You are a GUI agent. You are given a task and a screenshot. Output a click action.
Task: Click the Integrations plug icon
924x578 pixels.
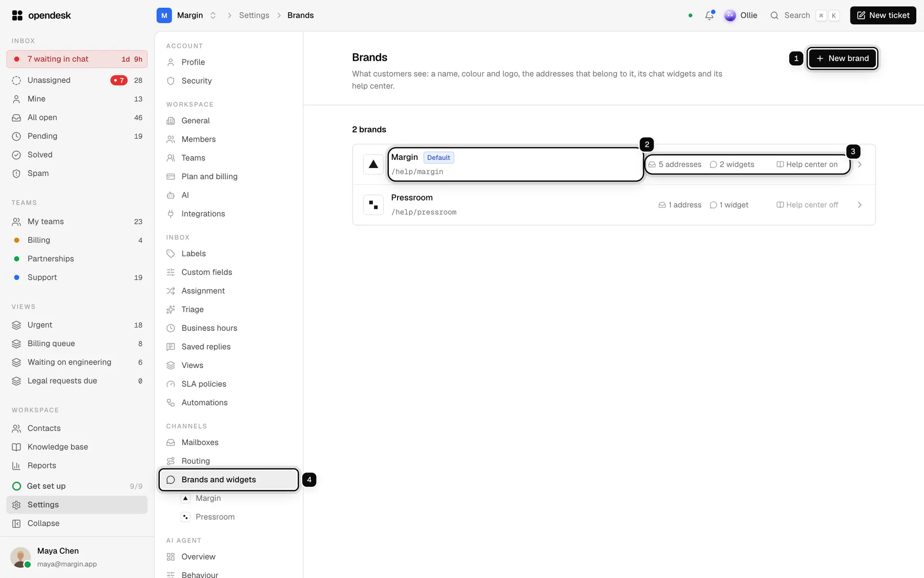tap(170, 214)
